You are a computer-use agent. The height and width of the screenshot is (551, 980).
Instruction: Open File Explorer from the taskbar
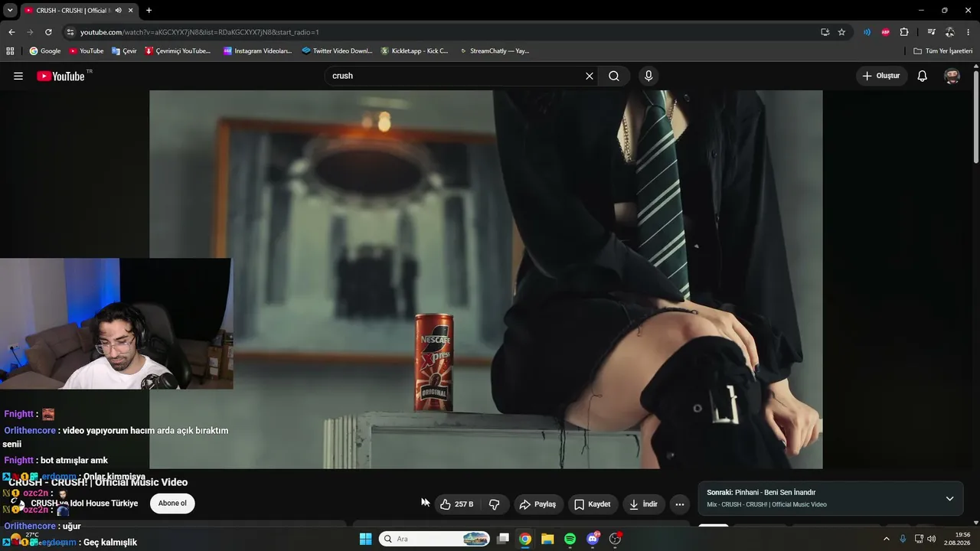click(x=547, y=539)
